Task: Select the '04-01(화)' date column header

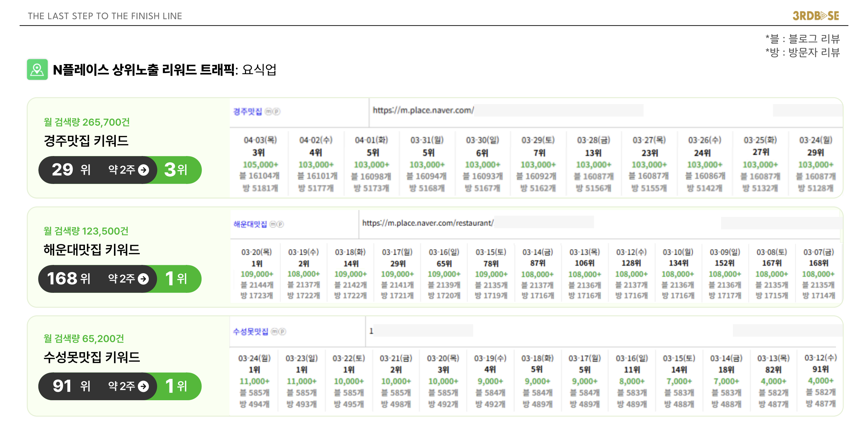Action: [371, 140]
